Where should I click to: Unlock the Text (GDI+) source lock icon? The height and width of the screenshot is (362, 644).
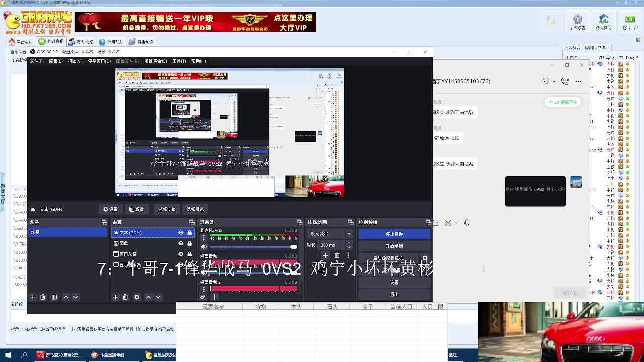click(189, 233)
